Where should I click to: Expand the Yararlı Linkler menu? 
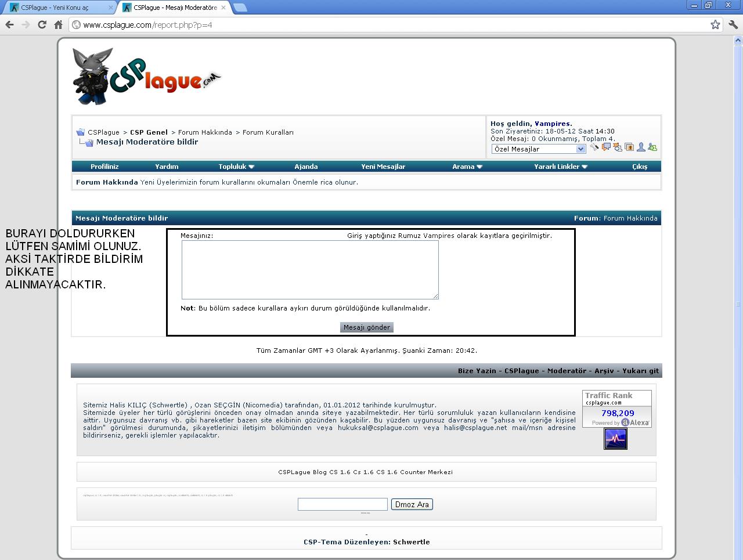click(561, 167)
